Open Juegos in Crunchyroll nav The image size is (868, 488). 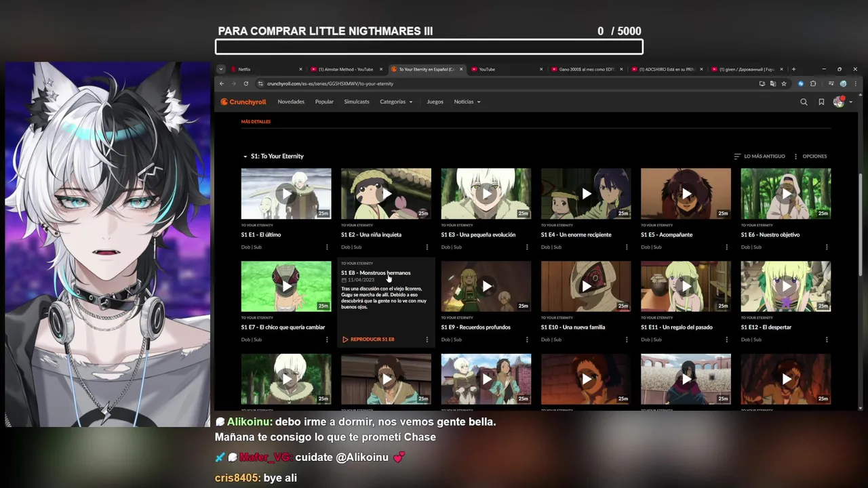pos(435,102)
